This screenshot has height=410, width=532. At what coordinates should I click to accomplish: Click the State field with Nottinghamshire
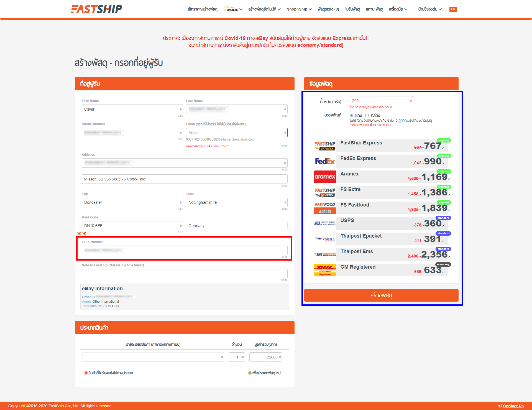(x=237, y=202)
